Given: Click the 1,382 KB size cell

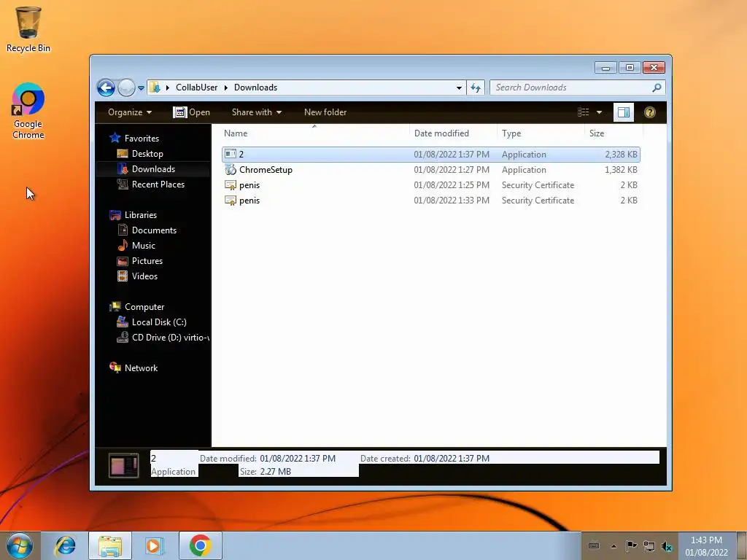Looking at the screenshot, I should (x=621, y=169).
